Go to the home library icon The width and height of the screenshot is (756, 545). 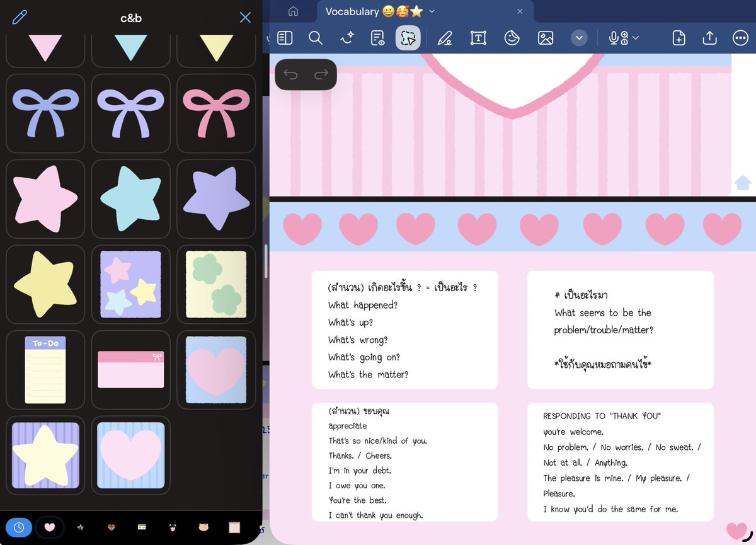tap(292, 11)
